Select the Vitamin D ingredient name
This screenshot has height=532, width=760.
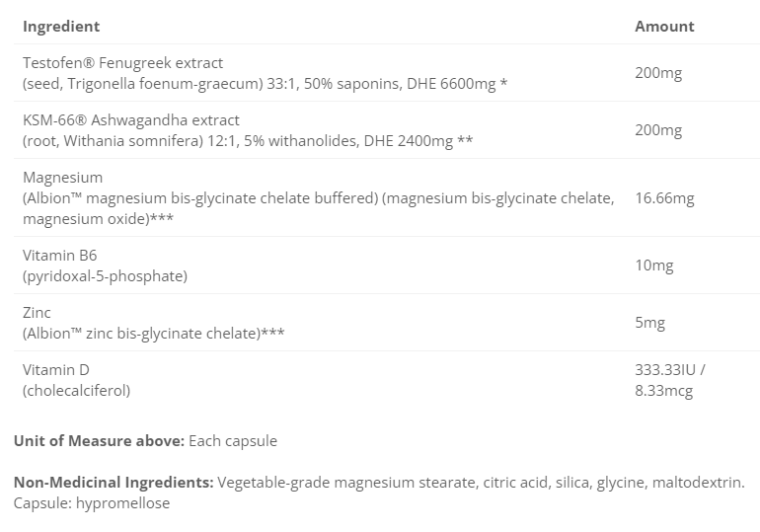(x=58, y=369)
